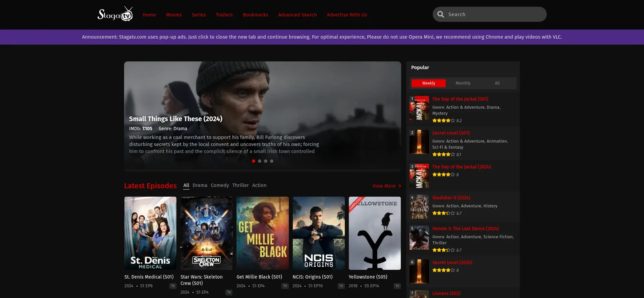Screen dimensions: 644x298
Task: Open Secret Level (2024) link
Action: 452,262
